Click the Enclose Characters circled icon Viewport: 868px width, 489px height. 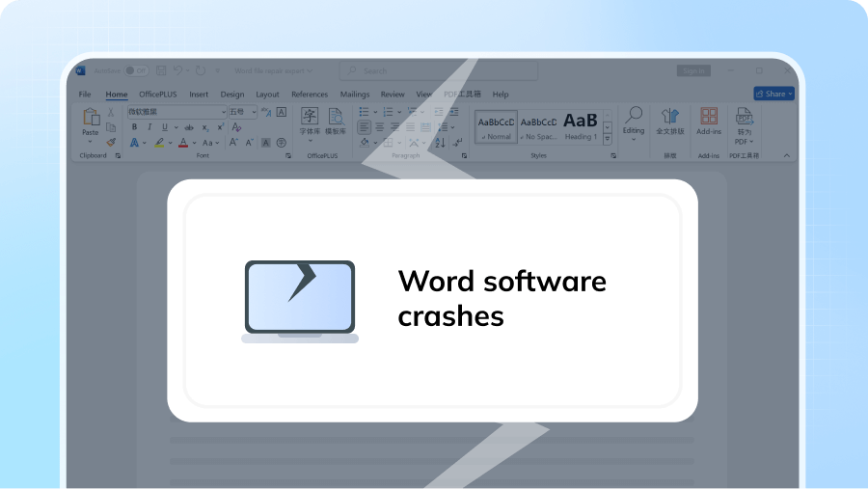[x=282, y=143]
